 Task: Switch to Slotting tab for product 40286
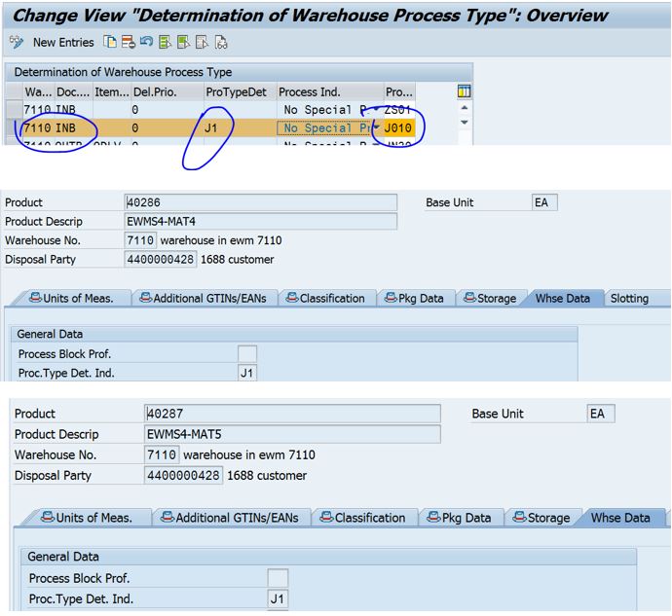pyautogui.click(x=629, y=299)
